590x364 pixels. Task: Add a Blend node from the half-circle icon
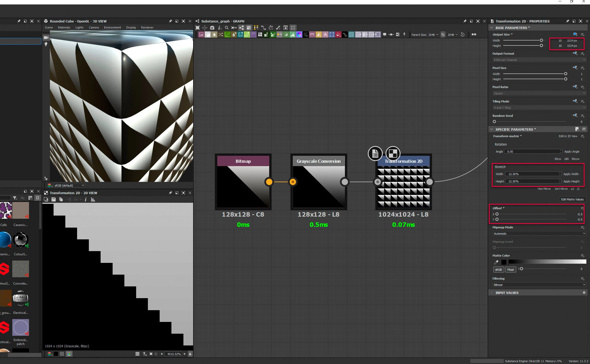(x=286, y=34)
